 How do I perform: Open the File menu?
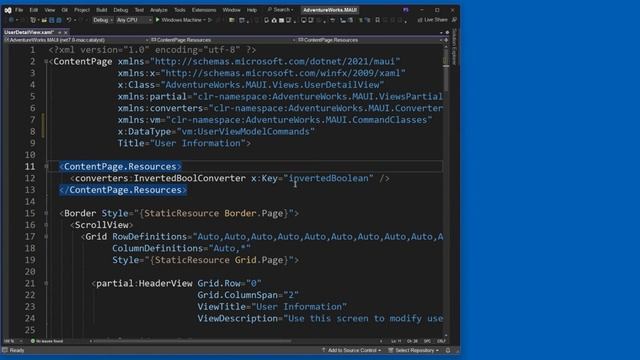[19, 10]
